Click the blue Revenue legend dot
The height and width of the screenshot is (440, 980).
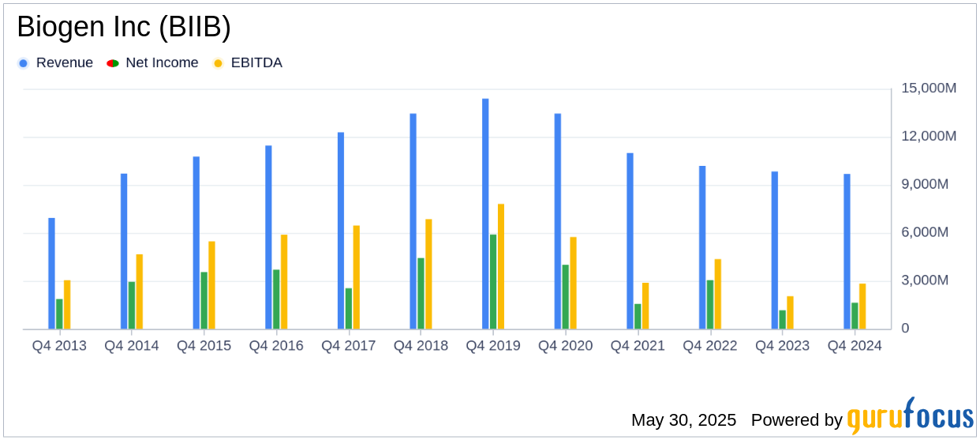24,63
